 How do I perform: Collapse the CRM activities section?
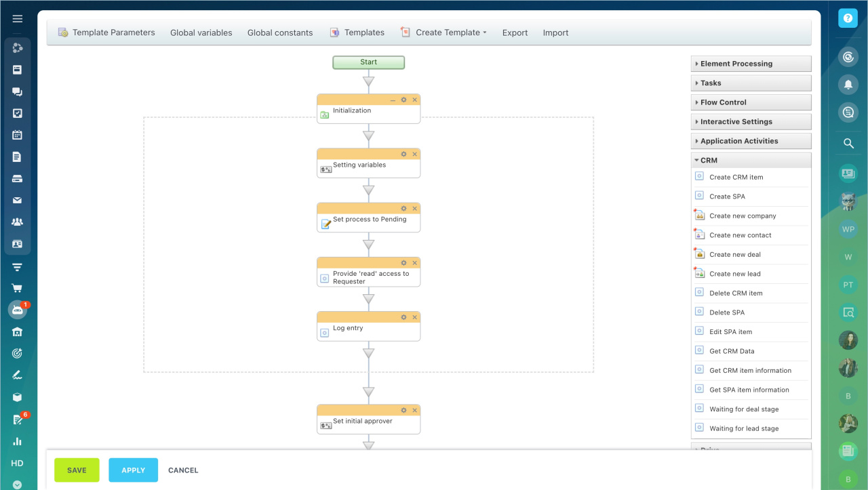pos(751,161)
